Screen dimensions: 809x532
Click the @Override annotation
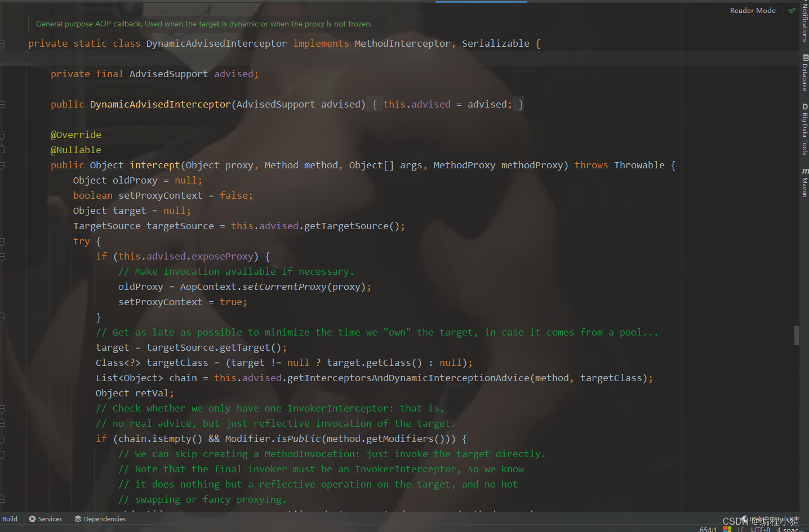(x=76, y=135)
